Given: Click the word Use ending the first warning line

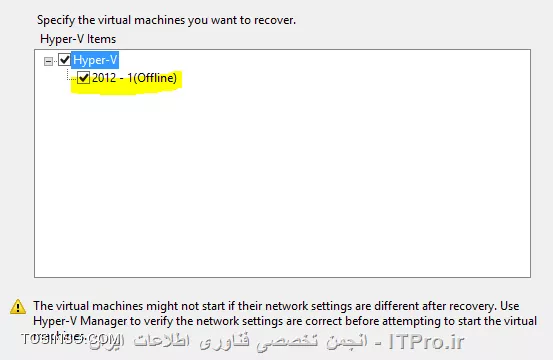Looking at the screenshot, I should (x=510, y=306).
